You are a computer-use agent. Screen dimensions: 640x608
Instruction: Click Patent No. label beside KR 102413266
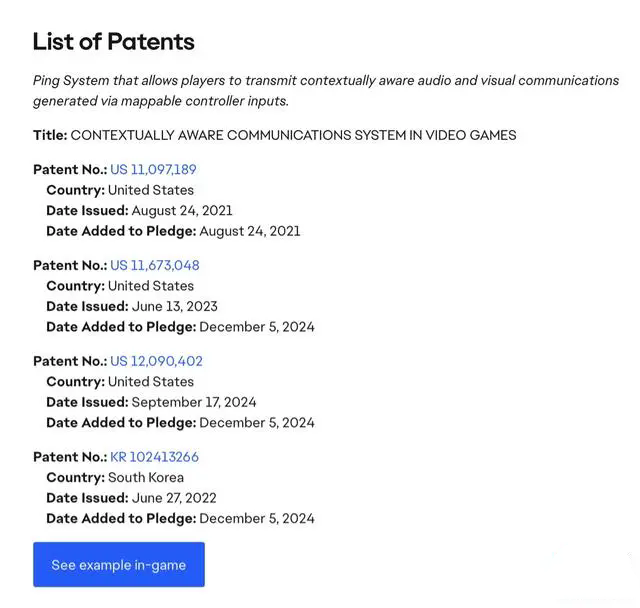[70, 457]
